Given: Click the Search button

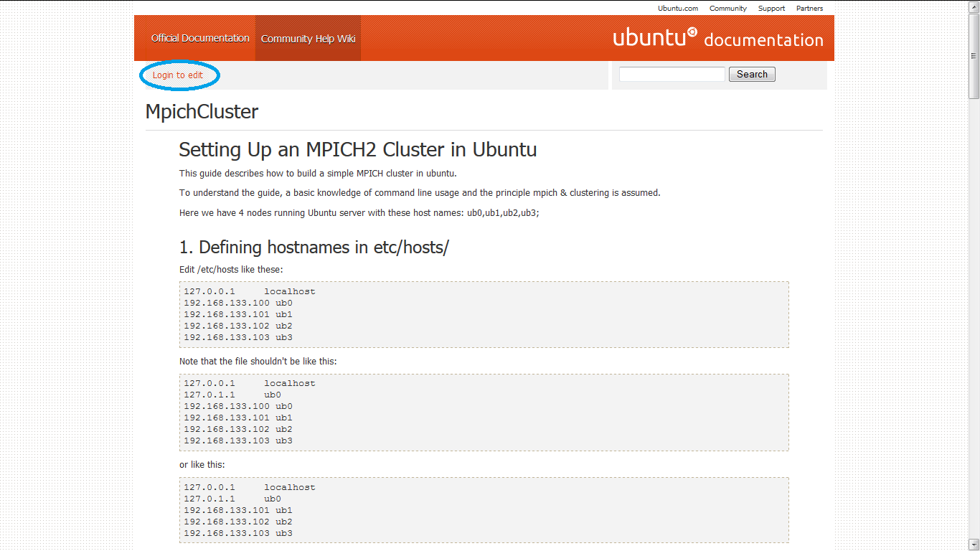Looking at the screenshot, I should (752, 74).
